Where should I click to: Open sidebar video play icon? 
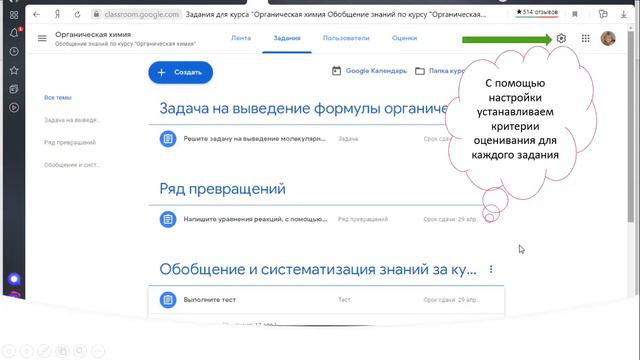[14, 108]
